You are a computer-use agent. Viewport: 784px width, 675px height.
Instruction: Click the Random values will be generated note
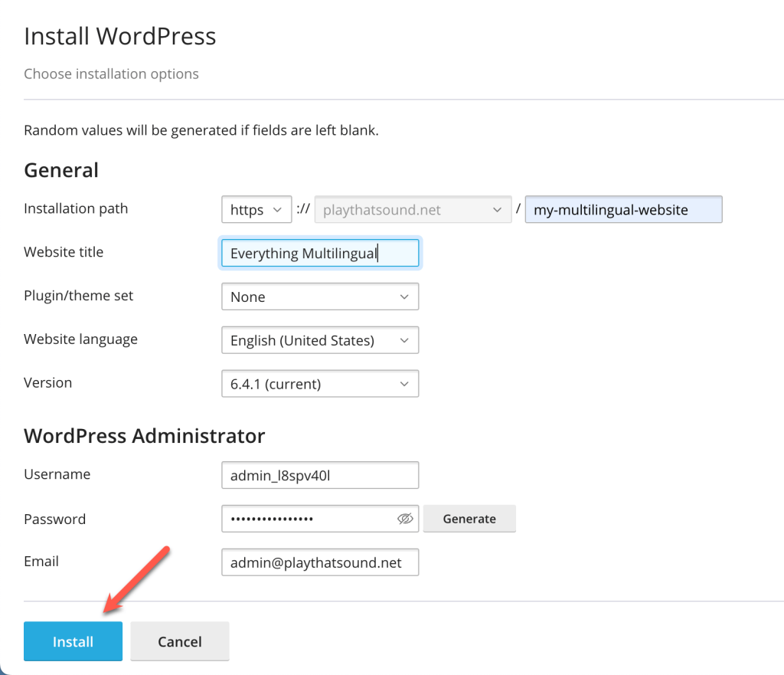(x=201, y=130)
